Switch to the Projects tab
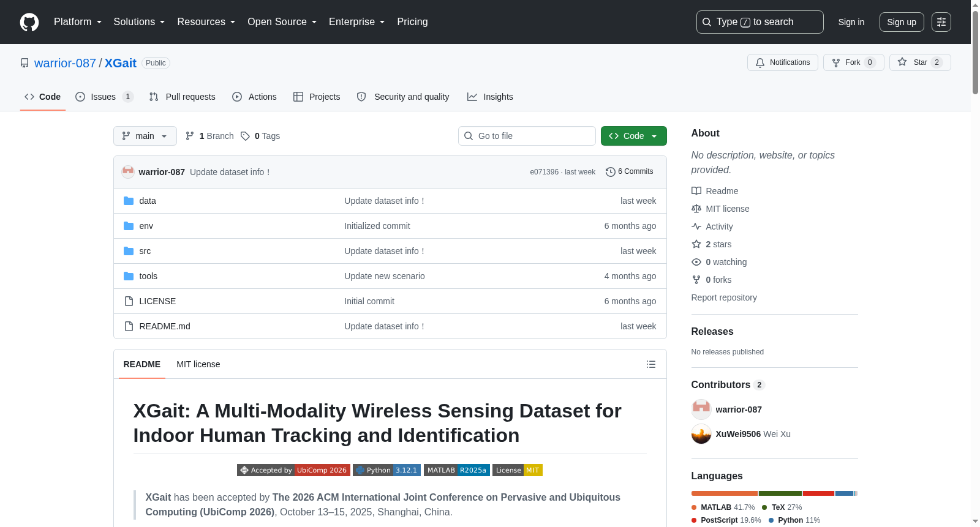The image size is (980, 527). pos(317,97)
